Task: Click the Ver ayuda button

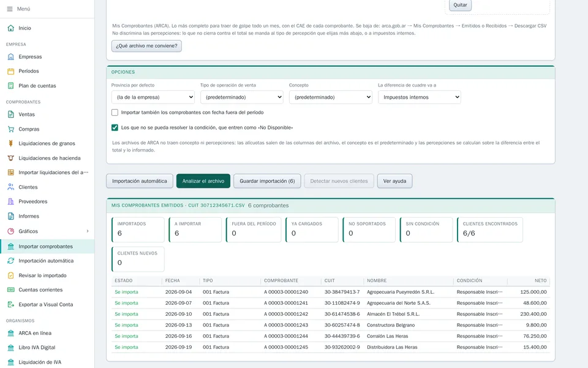Action: coord(394,181)
